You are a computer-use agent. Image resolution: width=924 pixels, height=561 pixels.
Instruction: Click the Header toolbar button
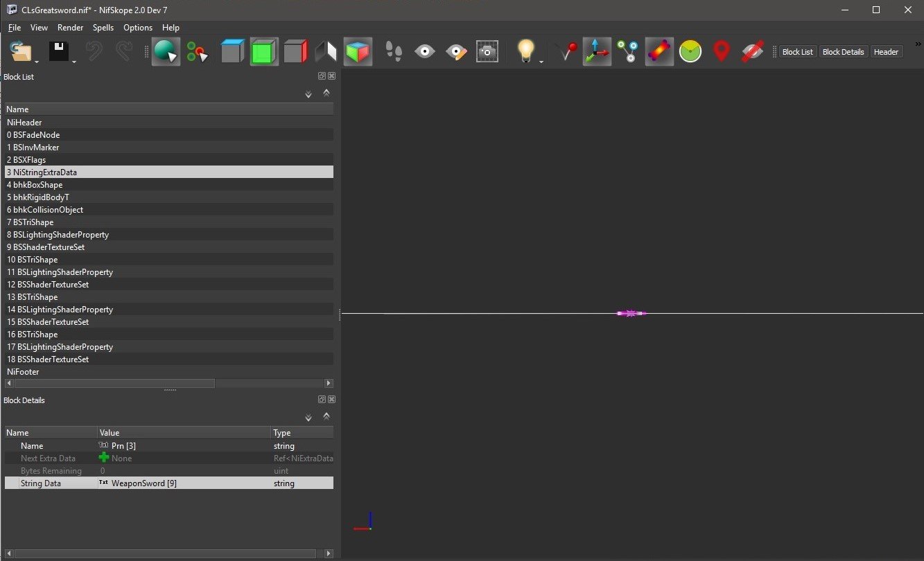[886, 52]
